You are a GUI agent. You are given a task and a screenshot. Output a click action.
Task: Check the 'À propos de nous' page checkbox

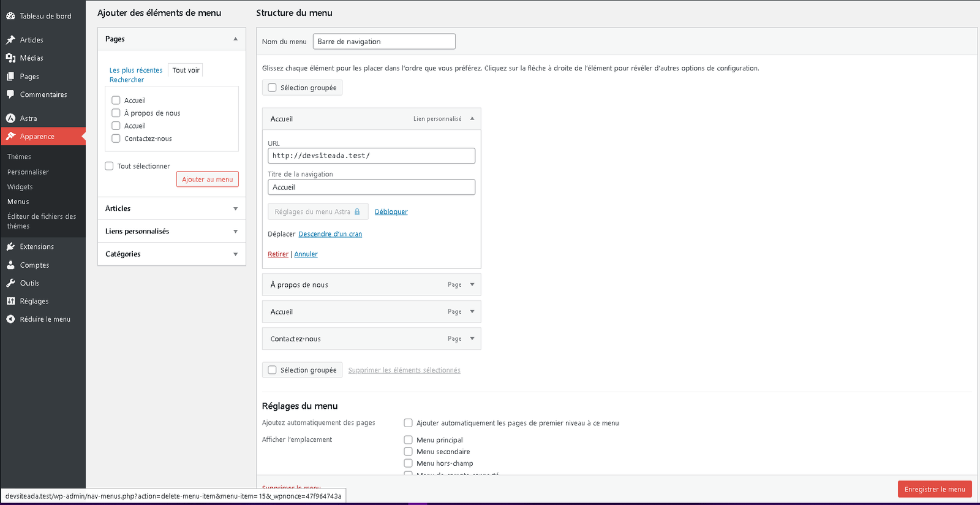[x=116, y=113]
